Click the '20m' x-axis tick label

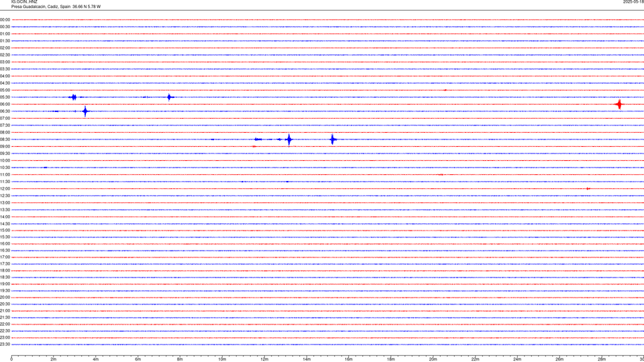433,359
